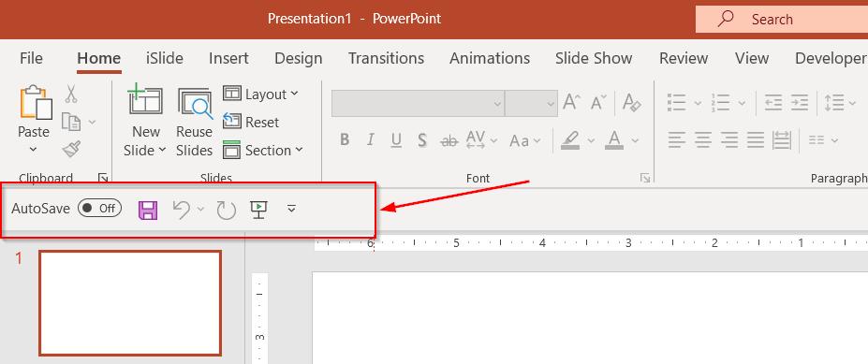Click the Reset slide button
The width and height of the screenshot is (868, 364).
pyautogui.click(x=251, y=122)
